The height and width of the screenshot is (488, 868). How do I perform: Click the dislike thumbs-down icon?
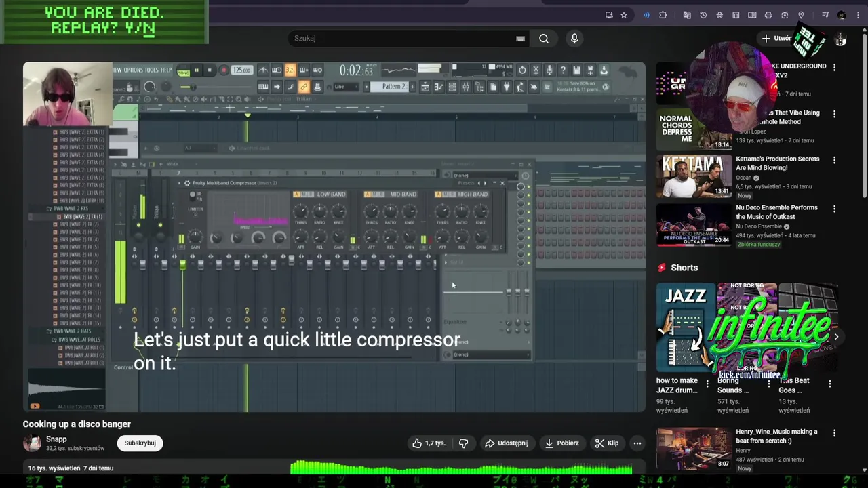point(464,443)
